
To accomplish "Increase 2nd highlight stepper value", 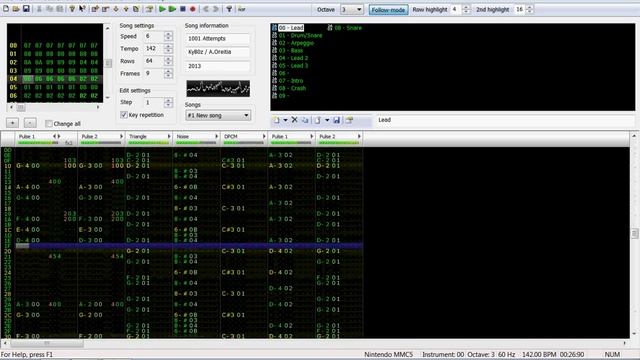I will (529, 7).
